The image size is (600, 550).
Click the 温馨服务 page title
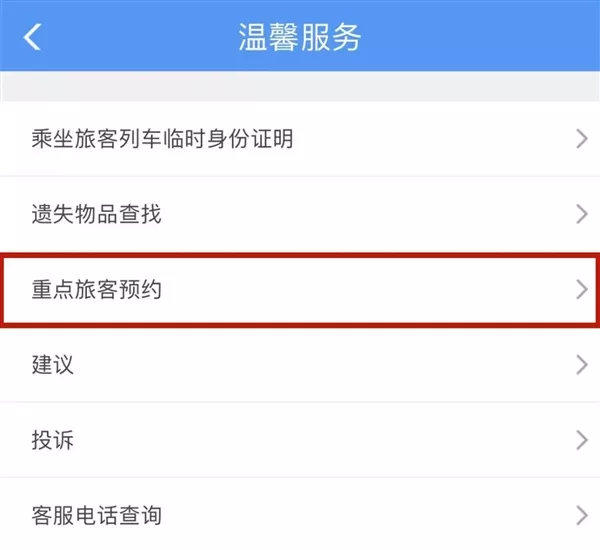299,37
